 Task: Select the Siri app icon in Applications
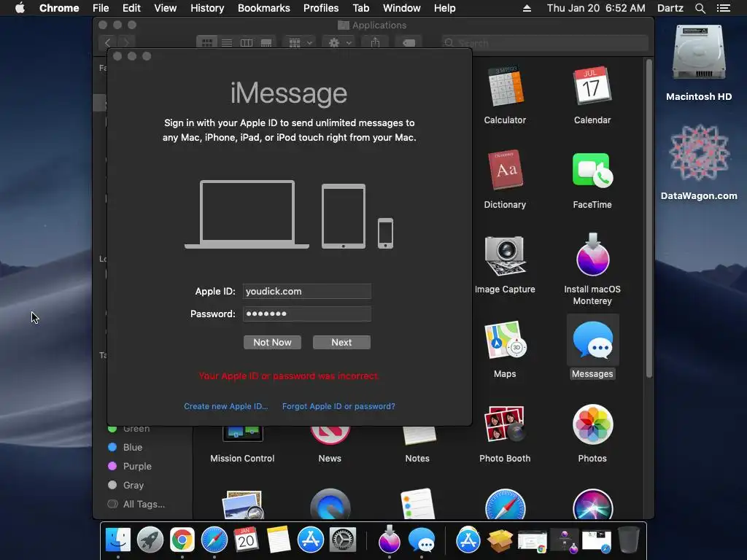[x=592, y=505]
